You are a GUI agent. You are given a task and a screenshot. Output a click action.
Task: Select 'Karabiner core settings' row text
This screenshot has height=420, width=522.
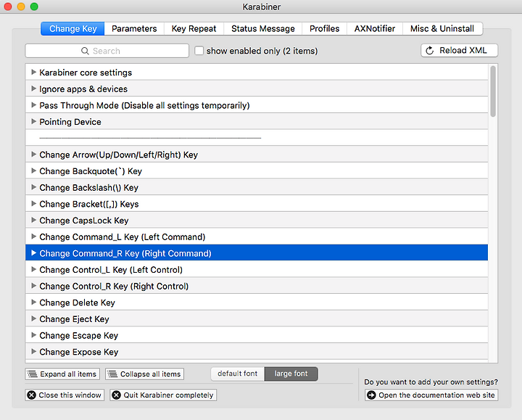click(86, 73)
